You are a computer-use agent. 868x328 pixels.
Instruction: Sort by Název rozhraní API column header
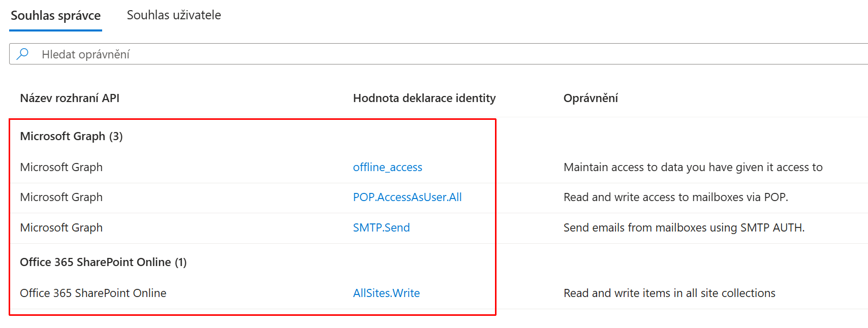click(70, 98)
